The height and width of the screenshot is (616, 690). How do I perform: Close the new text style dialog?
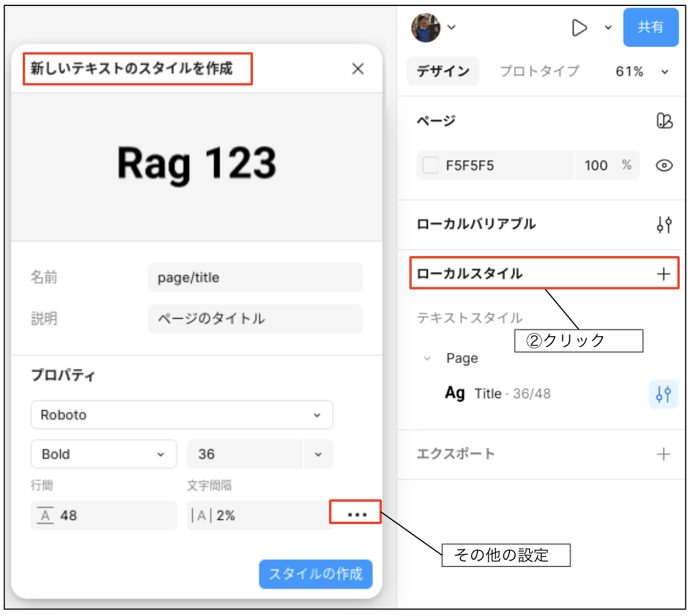(358, 69)
